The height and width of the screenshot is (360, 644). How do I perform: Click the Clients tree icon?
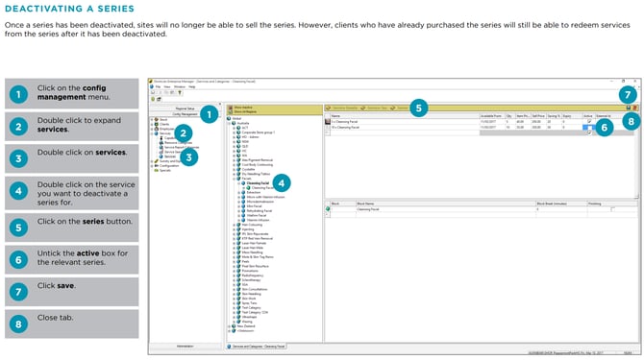[157, 124]
